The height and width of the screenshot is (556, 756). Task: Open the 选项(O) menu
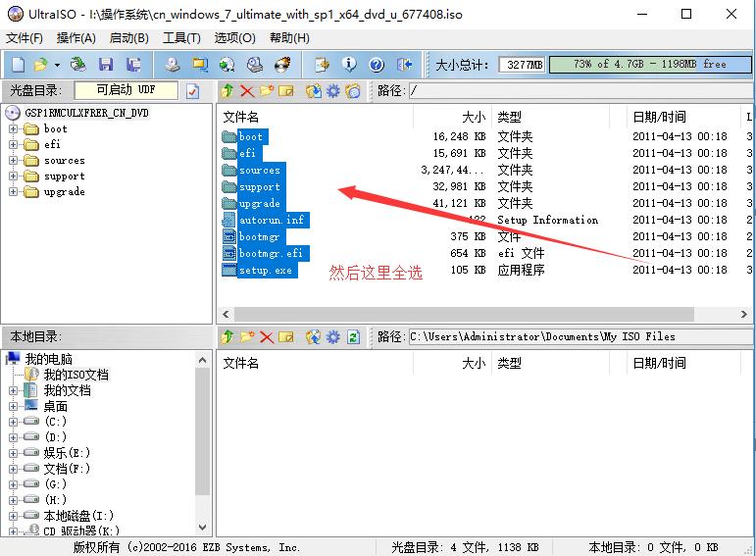(x=234, y=38)
